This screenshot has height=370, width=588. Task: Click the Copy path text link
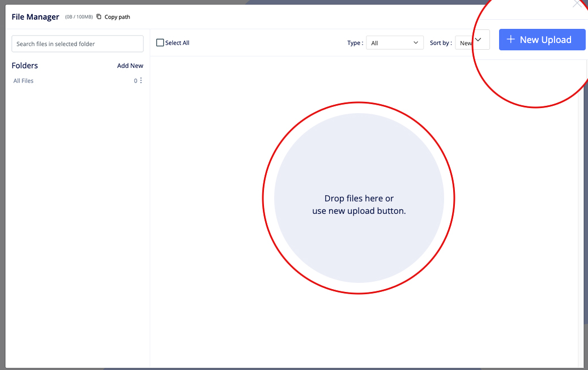coord(117,17)
